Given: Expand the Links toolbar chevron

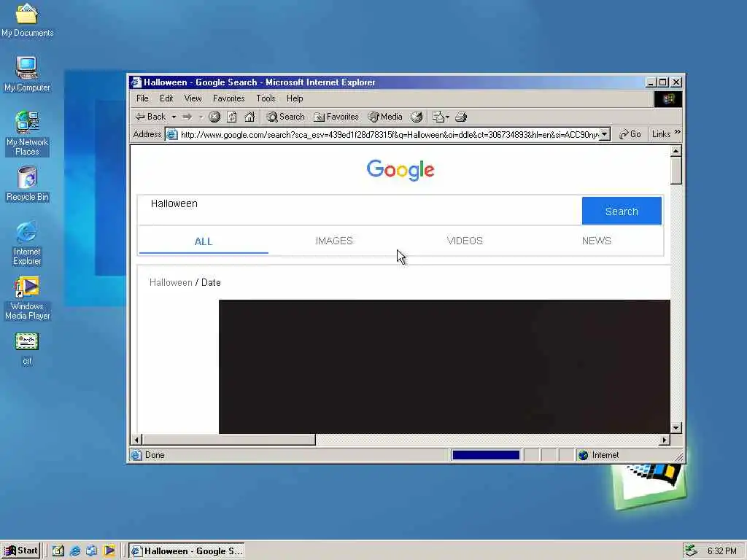Looking at the screenshot, I should tap(678, 132).
